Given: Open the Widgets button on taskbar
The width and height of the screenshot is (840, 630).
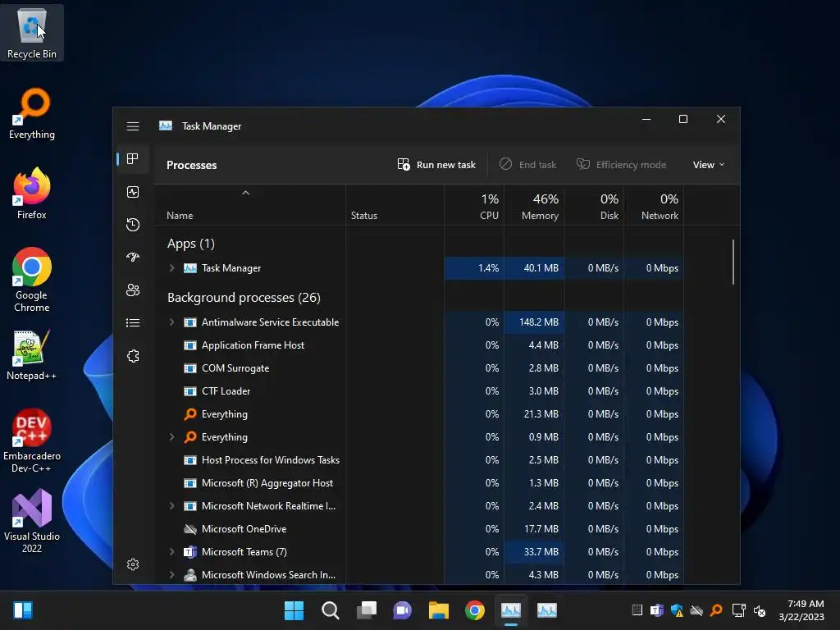Looking at the screenshot, I should [22, 610].
